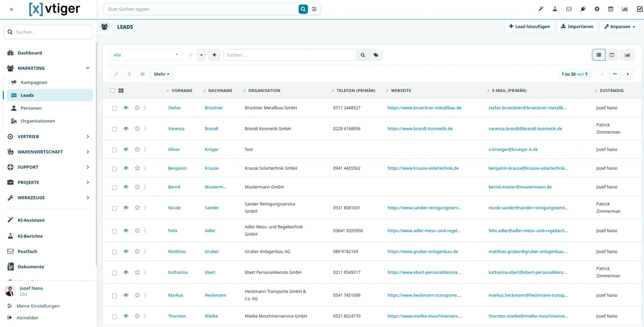
Task: Expand the WARENWIRTSCHAFT section
Action: (x=87, y=152)
